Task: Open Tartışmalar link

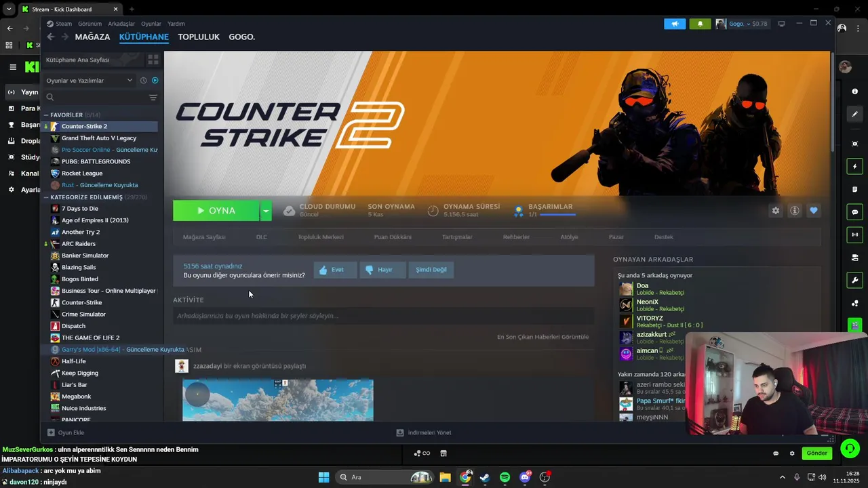Action: pos(457,237)
